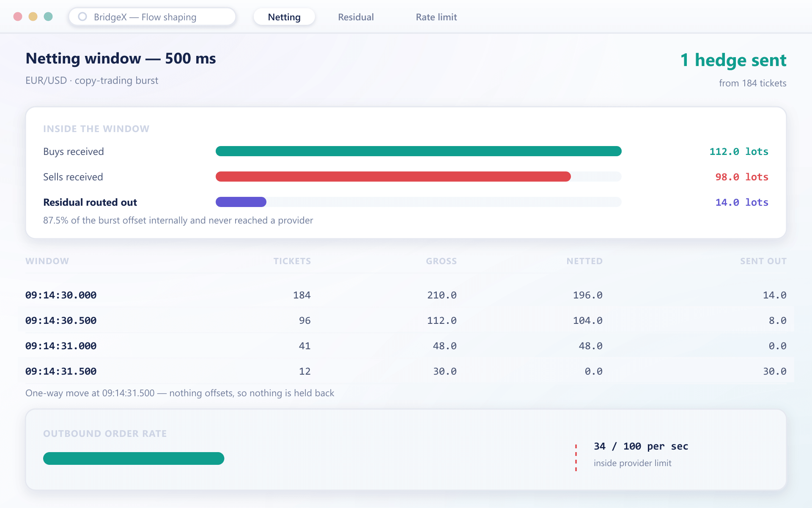
Task: Click the green Buys received bar
Action: 418,151
